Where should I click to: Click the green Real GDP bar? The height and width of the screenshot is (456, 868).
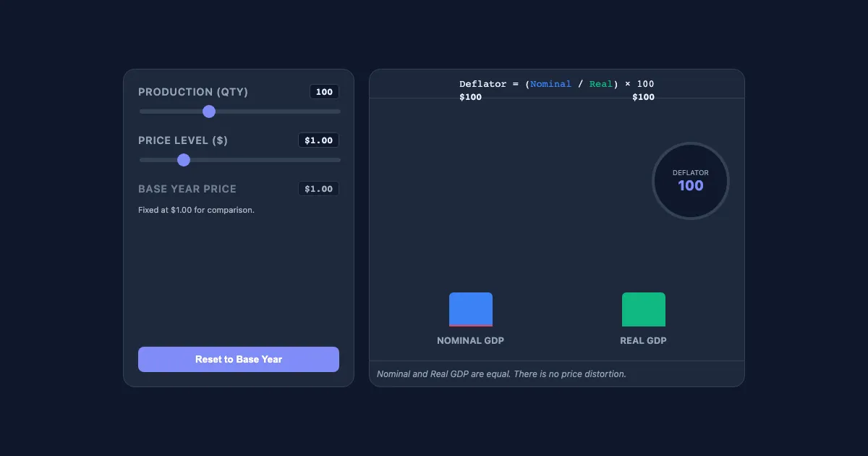coord(644,309)
